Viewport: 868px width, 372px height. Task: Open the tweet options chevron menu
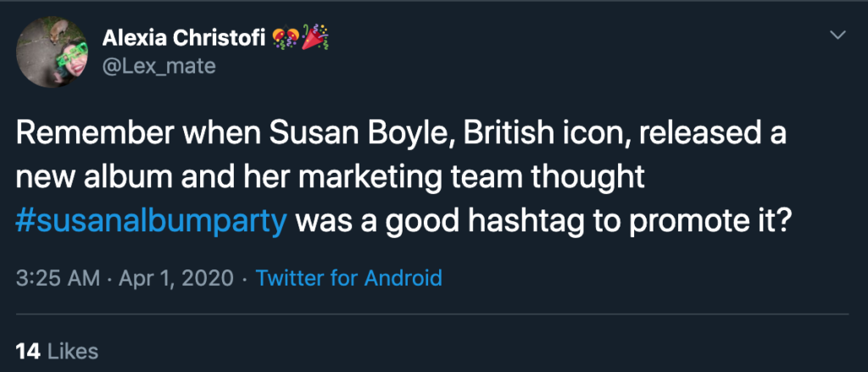coord(837,35)
